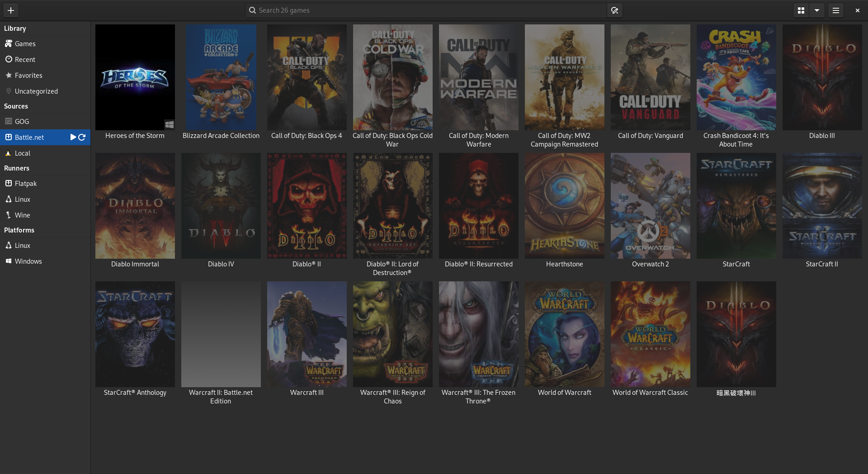Run Battle.net with the play icon

coord(73,137)
